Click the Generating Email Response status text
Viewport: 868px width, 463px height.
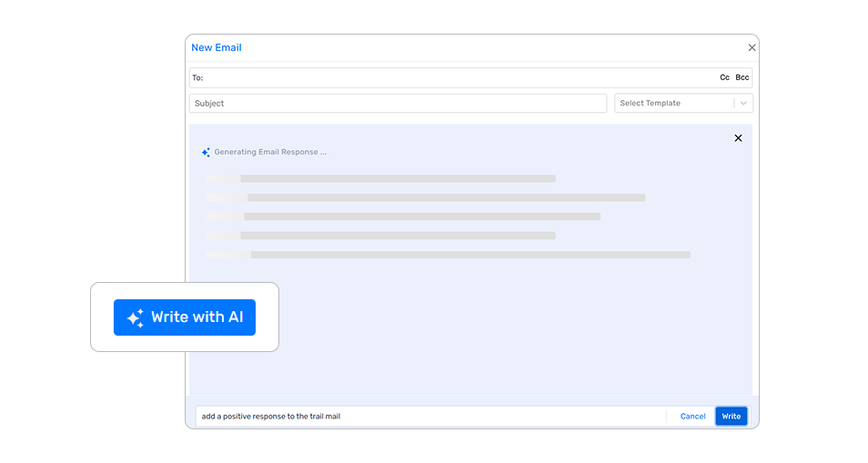click(270, 153)
